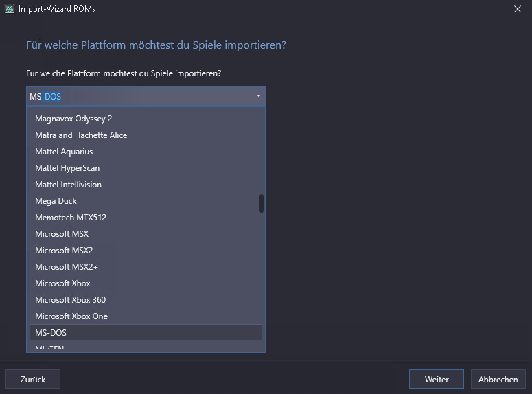532x394 pixels.
Task: Close the Import-Wizard ROMs window
Action: coord(517,9)
